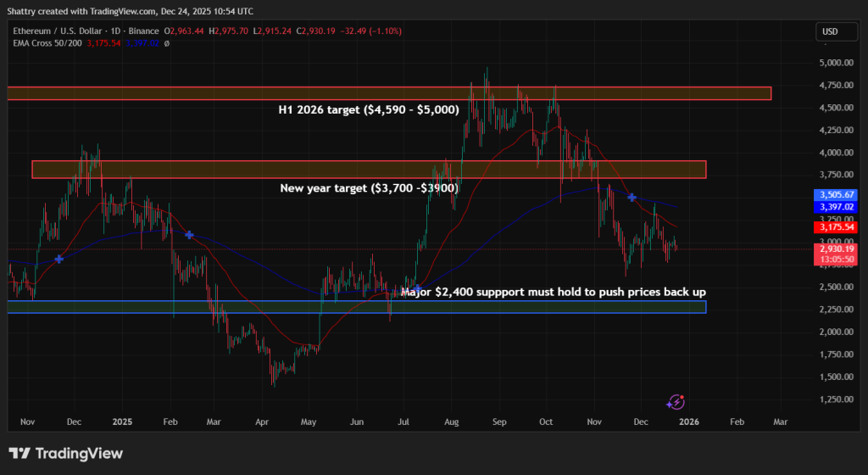868x475 pixels.
Task: Open the USD currency selector
Action: pyautogui.click(x=836, y=31)
